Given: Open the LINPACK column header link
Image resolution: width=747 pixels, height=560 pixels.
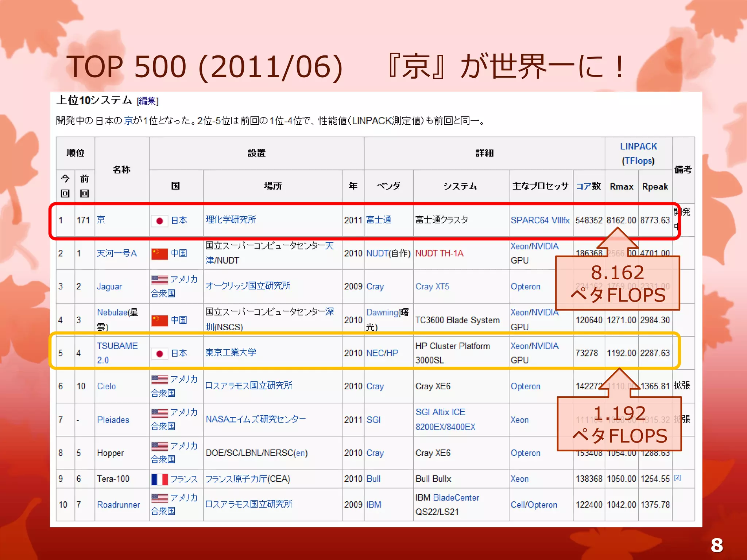Looking at the screenshot, I should [638, 146].
